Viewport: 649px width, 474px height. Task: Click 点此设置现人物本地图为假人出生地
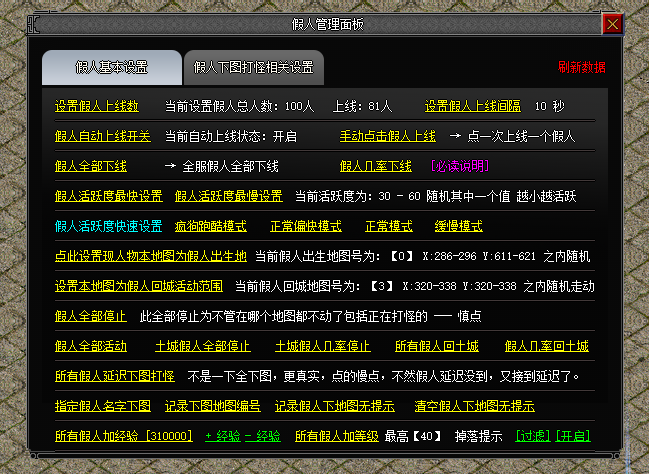151,256
